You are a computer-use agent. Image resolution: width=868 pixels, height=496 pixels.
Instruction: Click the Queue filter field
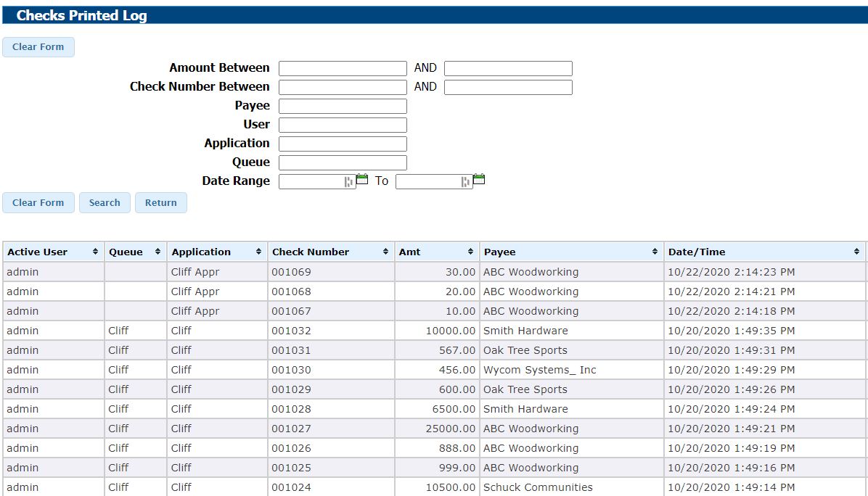[x=342, y=162]
